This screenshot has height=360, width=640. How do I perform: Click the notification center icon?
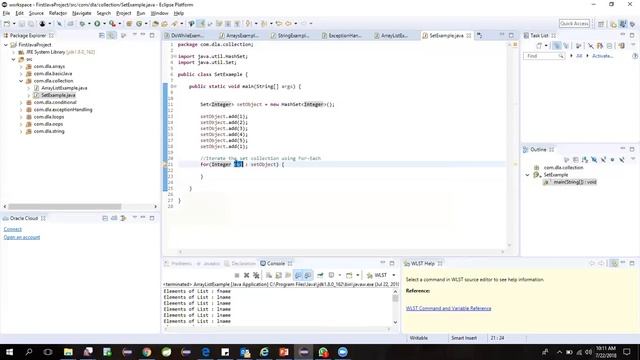point(627,352)
